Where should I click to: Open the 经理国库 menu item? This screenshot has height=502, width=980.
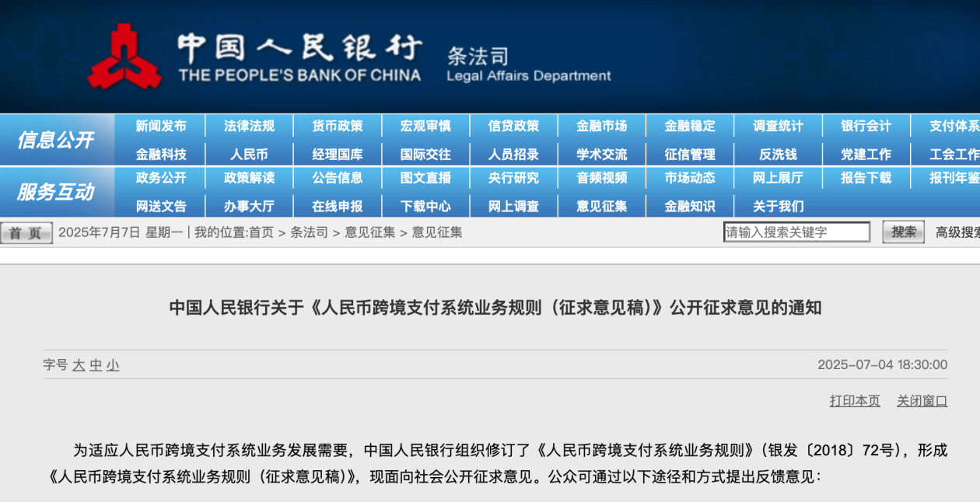tap(338, 155)
